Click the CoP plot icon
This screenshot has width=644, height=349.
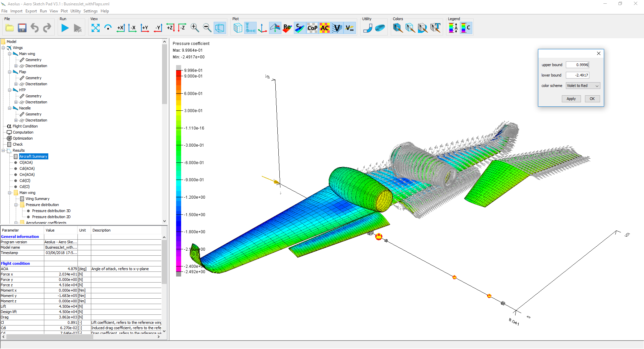coord(312,28)
